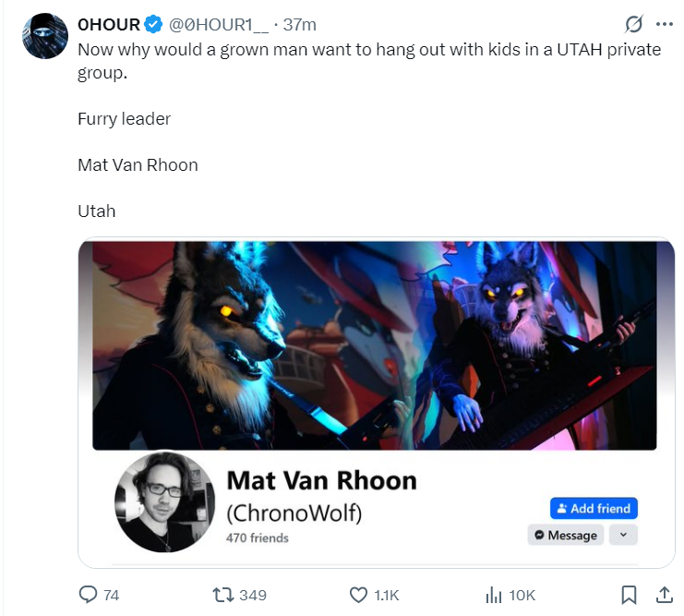Click the 470 friends text
The width and height of the screenshot is (684, 616).
pyautogui.click(x=258, y=537)
